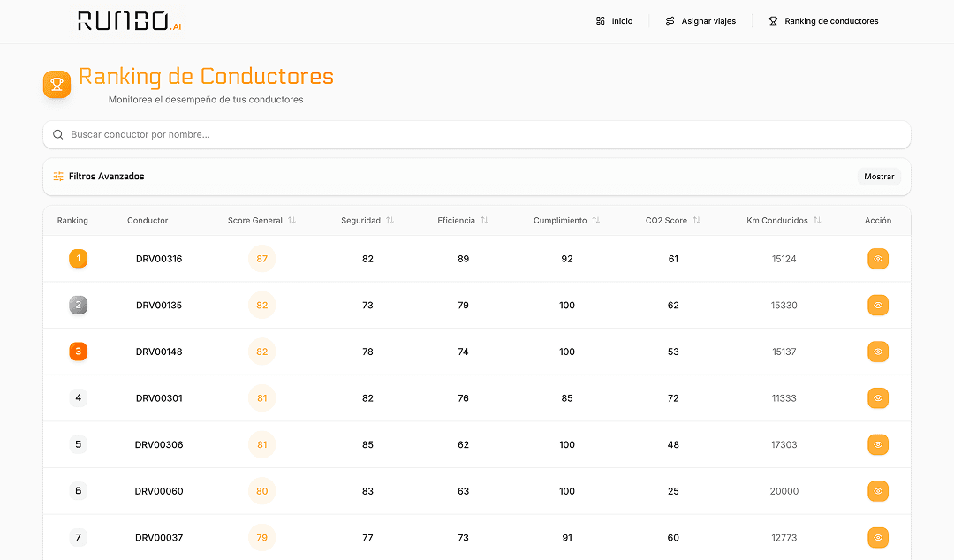Click the Conductor column header
954x560 pixels.
(148, 220)
